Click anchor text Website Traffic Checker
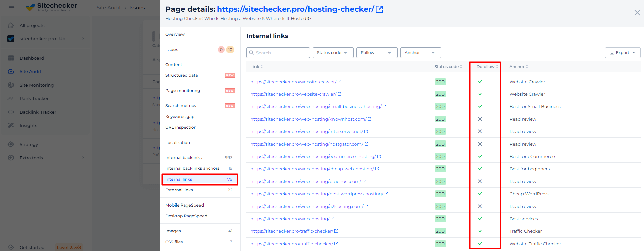644x251 pixels. tap(535, 244)
